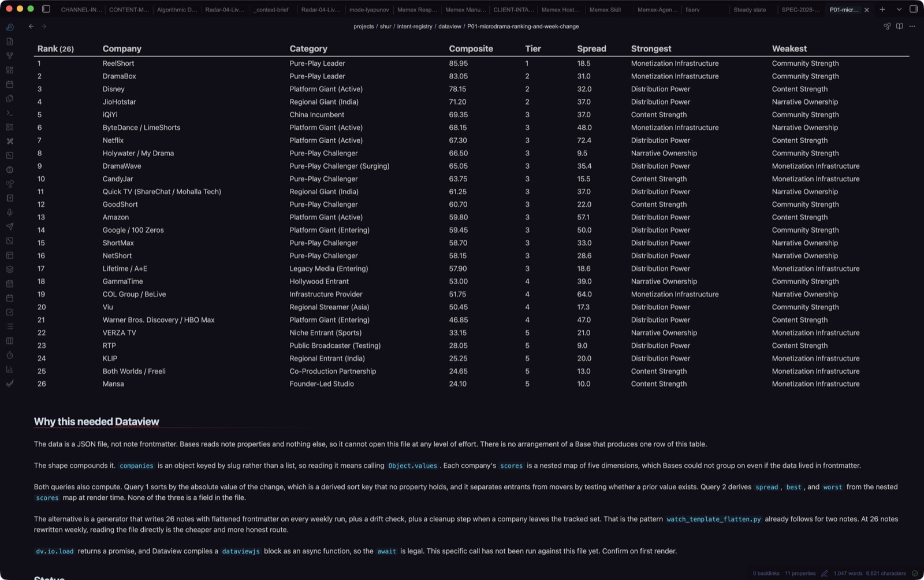Click 'dataview' breadcrumb folder
The image size is (924, 580).
click(x=450, y=27)
